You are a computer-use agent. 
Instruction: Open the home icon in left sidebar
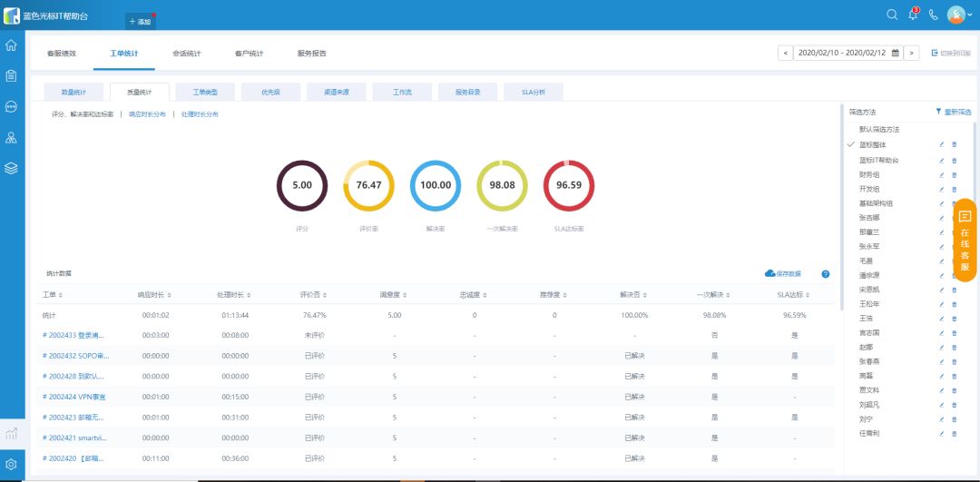(11, 45)
